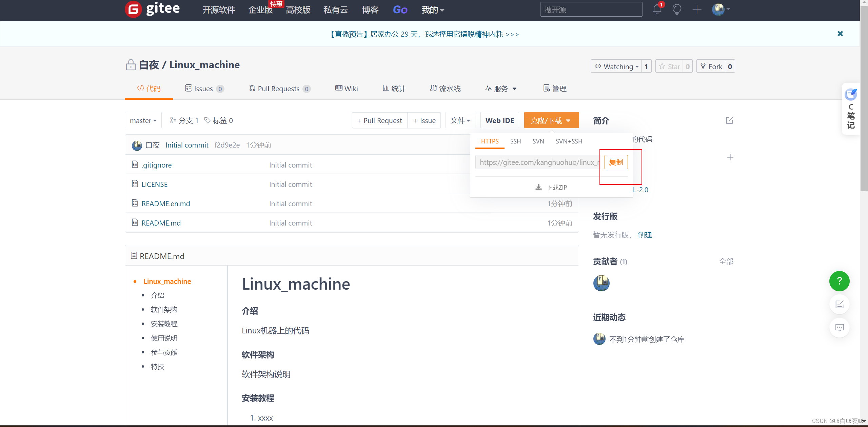Click the contributor avatar under 贡献者
The height and width of the screenshot is (427, 868).
pos(601,283)
